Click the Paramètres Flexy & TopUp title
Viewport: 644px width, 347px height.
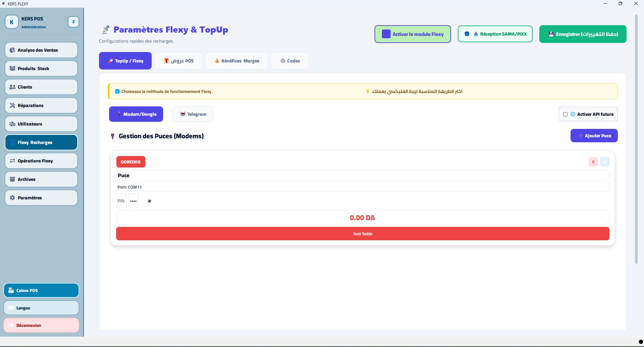coord(171,30)
